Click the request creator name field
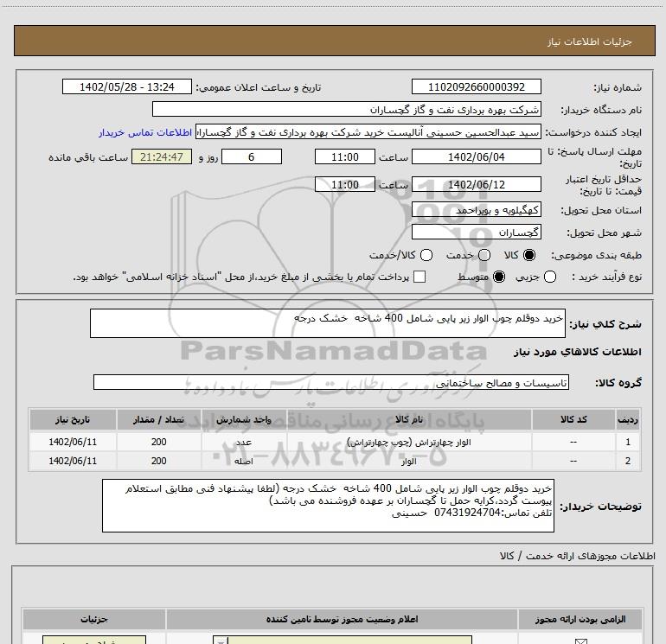 pos(368,132)
